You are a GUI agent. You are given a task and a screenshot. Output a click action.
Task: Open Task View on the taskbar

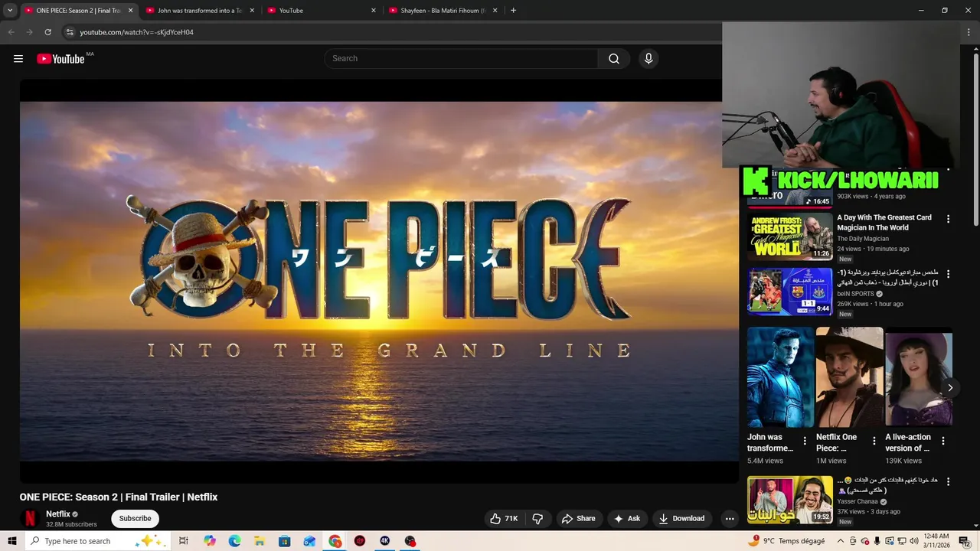(184, 541)
